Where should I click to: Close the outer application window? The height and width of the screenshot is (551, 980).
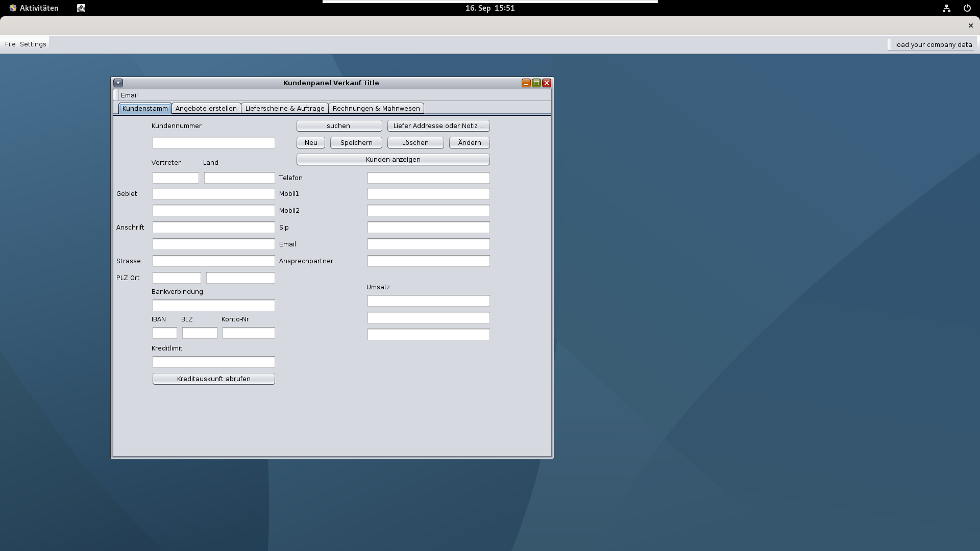point(970,26)
